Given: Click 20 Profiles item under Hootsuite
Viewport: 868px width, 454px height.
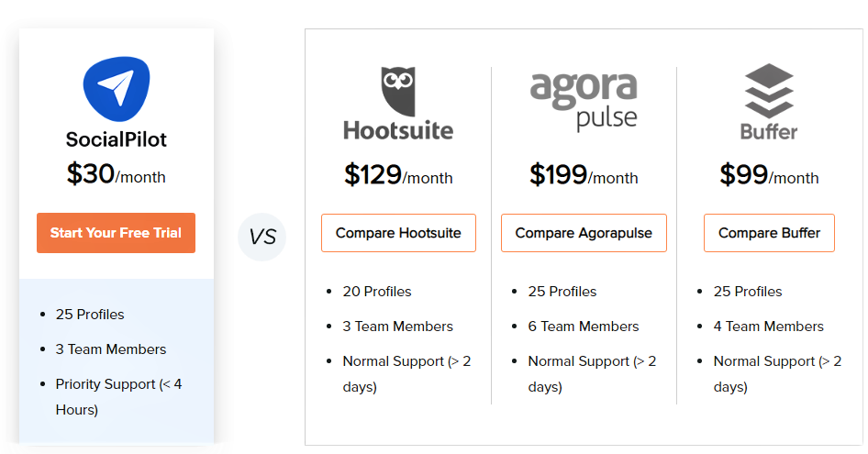Looking at the screenshot, I should point(377,292).
